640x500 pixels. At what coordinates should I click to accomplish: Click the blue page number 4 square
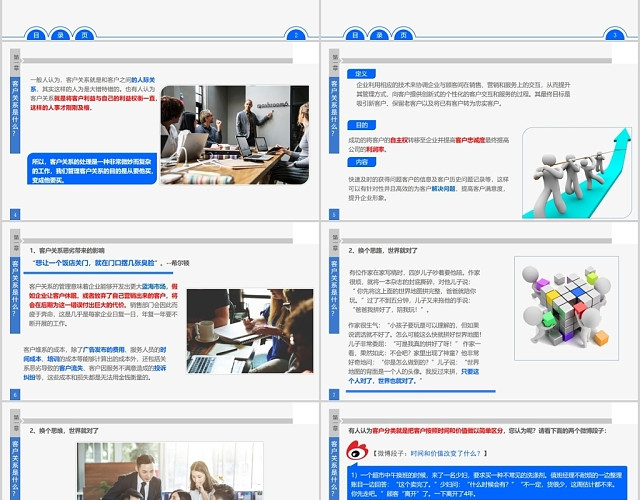pyautogui.click(x=15, y=214)
